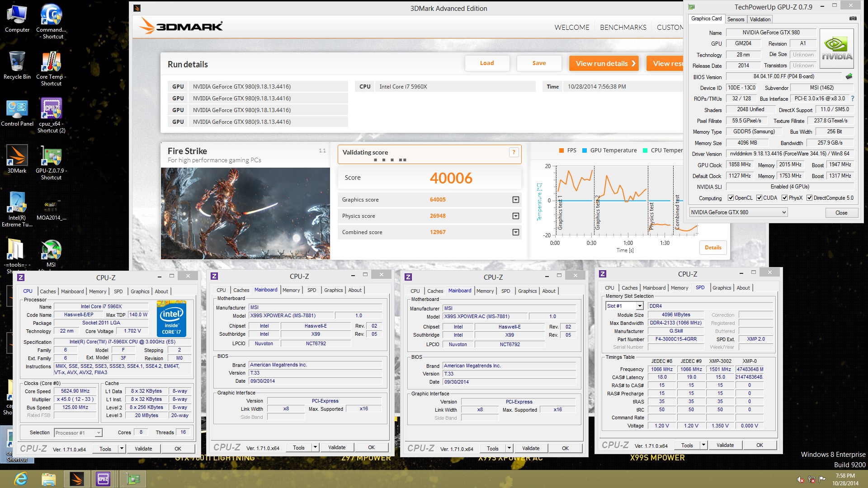Switch to 3DMark on the taskbar
The width and height of the screenshot is (868, 488).
(76, 479)
